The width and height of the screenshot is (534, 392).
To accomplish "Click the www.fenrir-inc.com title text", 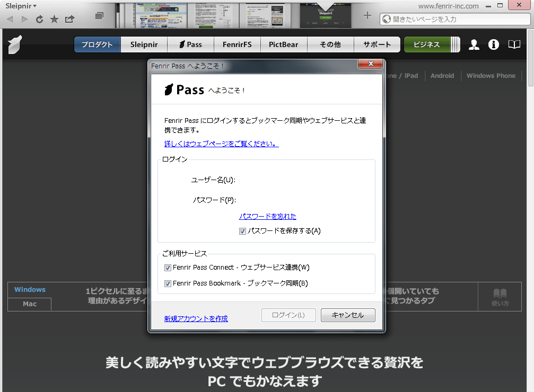I will [x=448, y=6].
